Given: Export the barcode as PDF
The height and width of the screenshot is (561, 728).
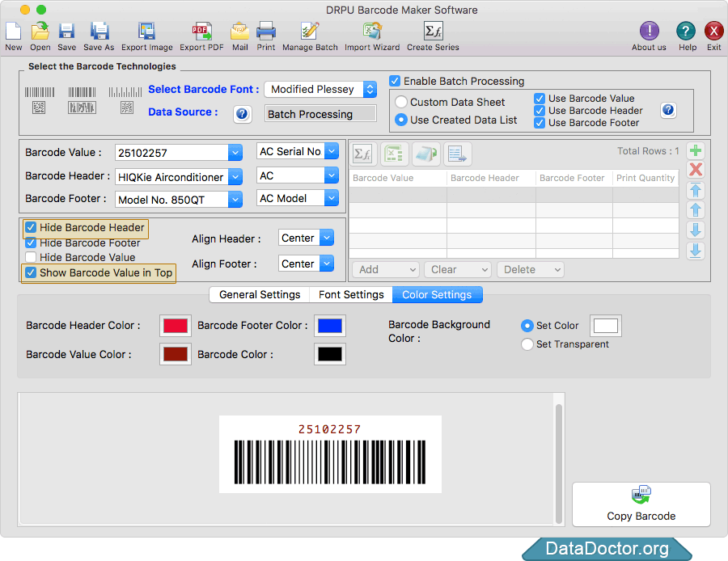Looking at the screenshot, I should 201,34.
